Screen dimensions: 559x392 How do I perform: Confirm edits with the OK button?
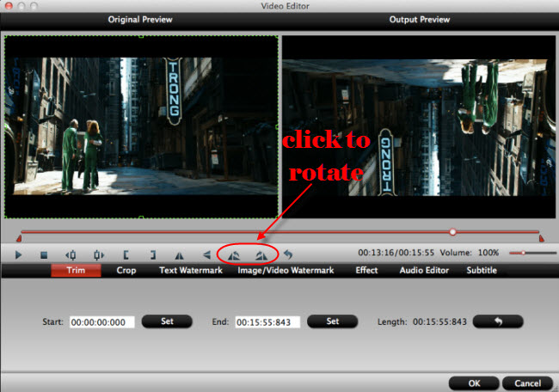pyautogui.click(x=474, y=383)
